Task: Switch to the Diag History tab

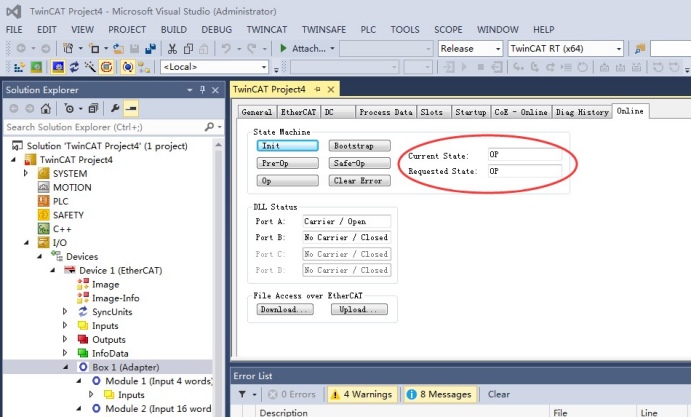Action: click(x=582, y=112)
